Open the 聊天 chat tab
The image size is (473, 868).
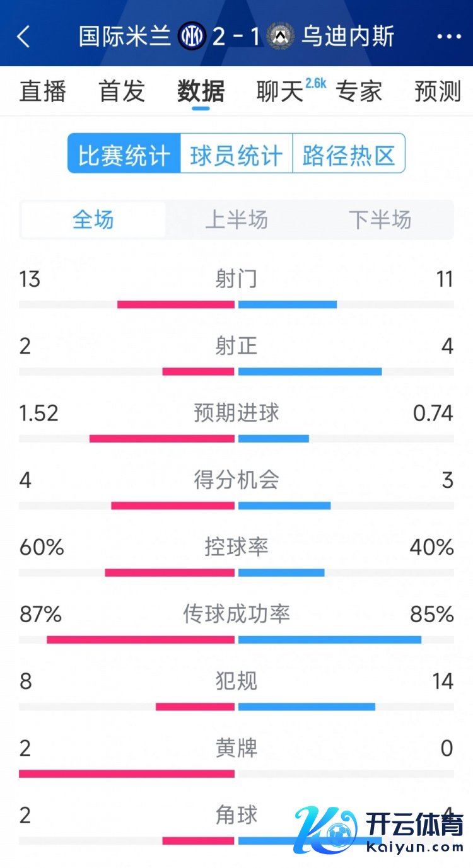click(280, 91)
